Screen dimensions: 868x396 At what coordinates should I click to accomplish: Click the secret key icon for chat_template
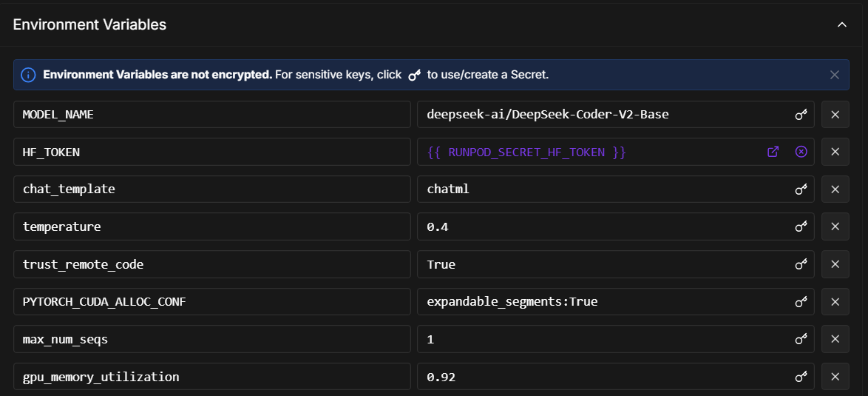(801, 189)
